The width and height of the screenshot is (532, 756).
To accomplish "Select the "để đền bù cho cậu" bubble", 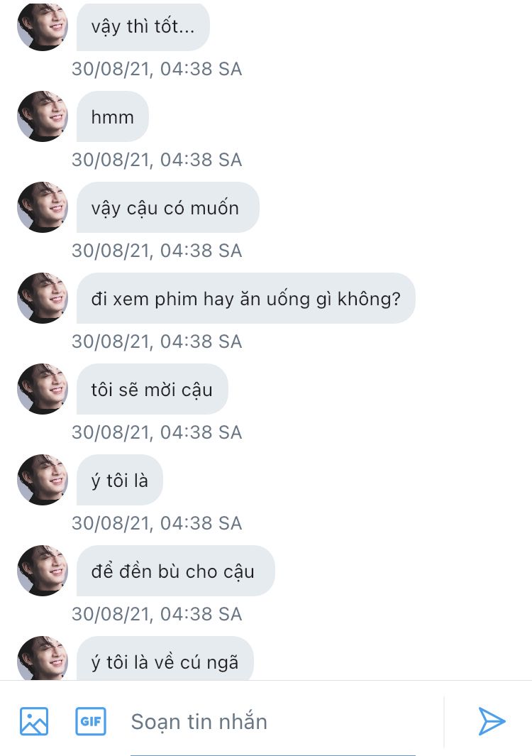I will (174, 571).
